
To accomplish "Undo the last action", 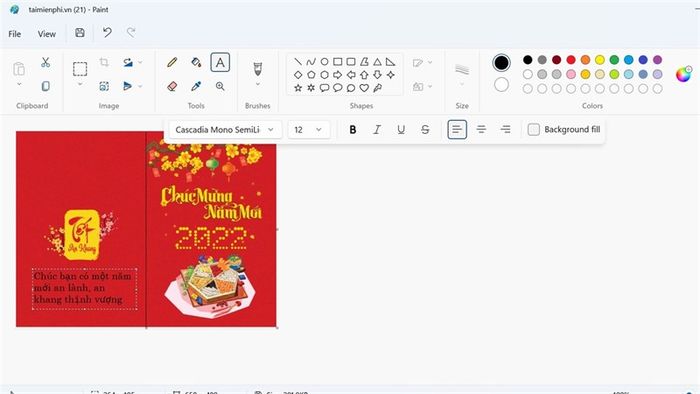I will pyautogui.click(x=107, y=33).
